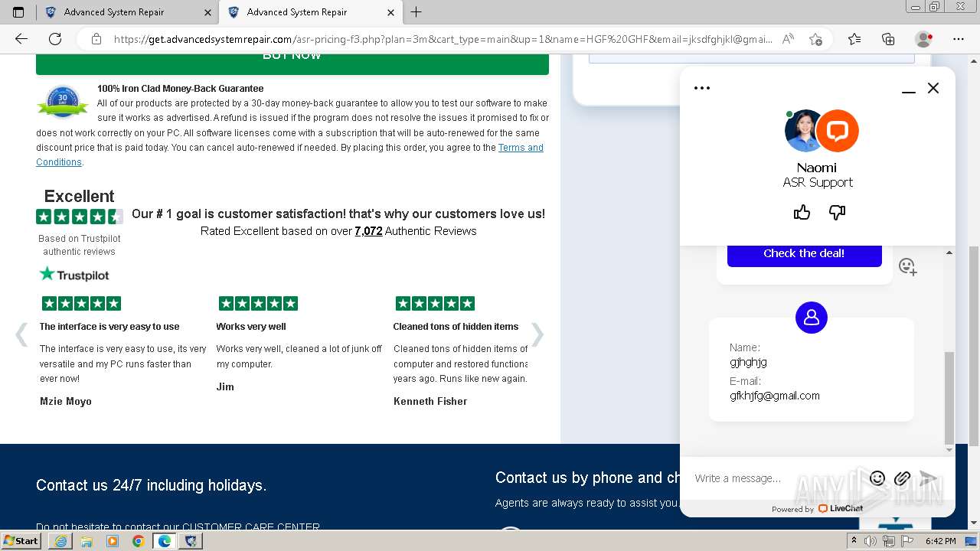Click the chat panel scrollbar thumb
Image resolution: width=980 pixels, height=551 pixels.
pyautogui.click(x=949, y=398)
